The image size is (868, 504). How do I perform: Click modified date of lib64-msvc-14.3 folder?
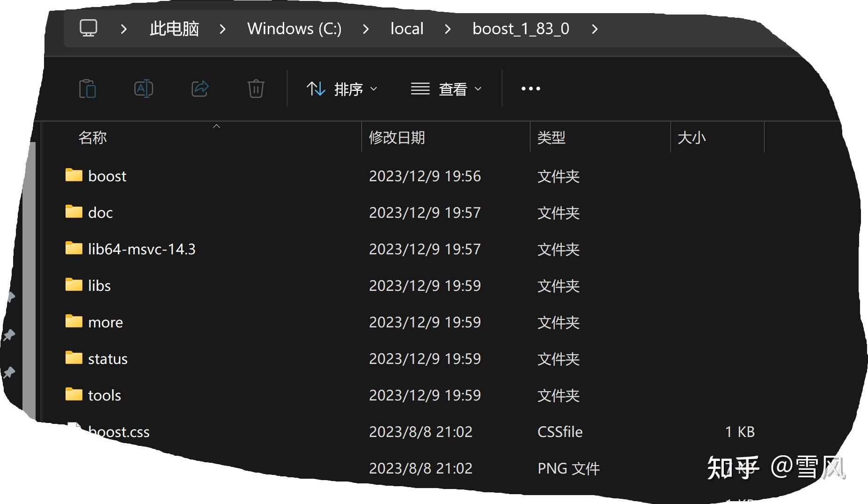(425, 249)
